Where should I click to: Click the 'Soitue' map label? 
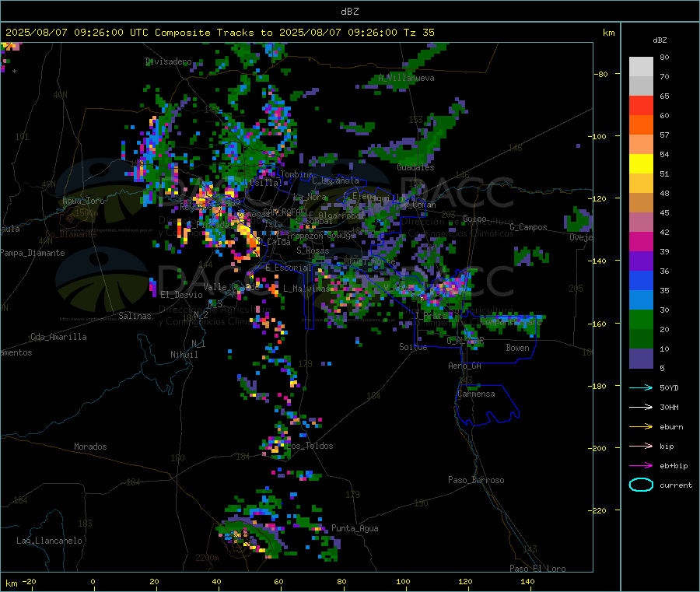(413, 347)
